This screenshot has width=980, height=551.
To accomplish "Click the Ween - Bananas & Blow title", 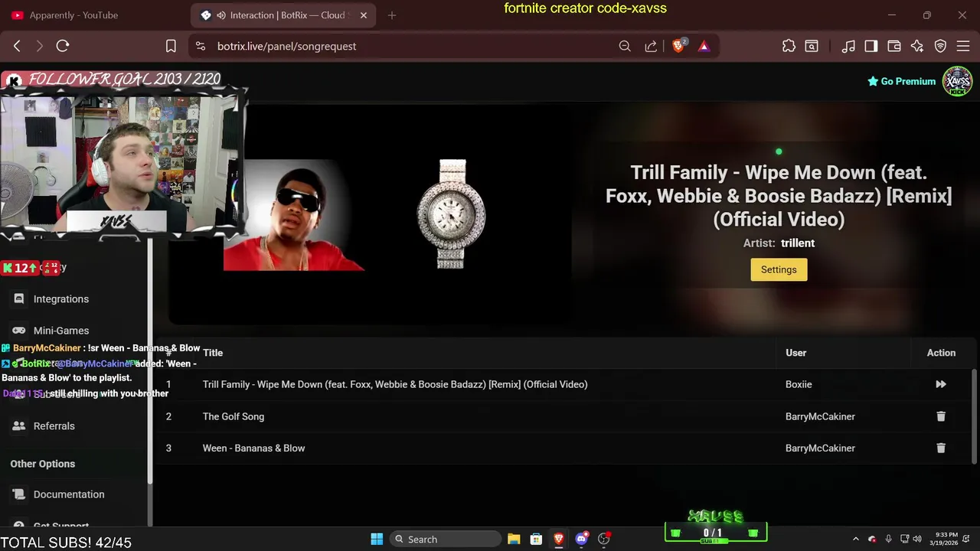I will click(x=253, y=448).
